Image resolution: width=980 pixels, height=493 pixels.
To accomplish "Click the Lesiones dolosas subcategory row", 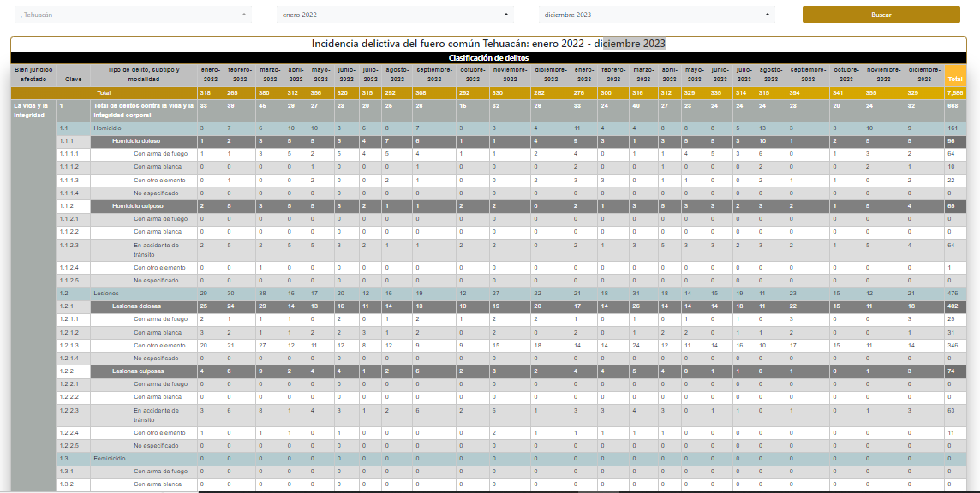I will point(137,306).
